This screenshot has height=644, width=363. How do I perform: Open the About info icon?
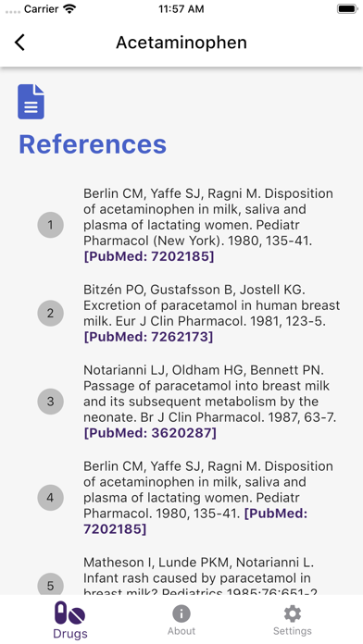[x=181, y=613]
